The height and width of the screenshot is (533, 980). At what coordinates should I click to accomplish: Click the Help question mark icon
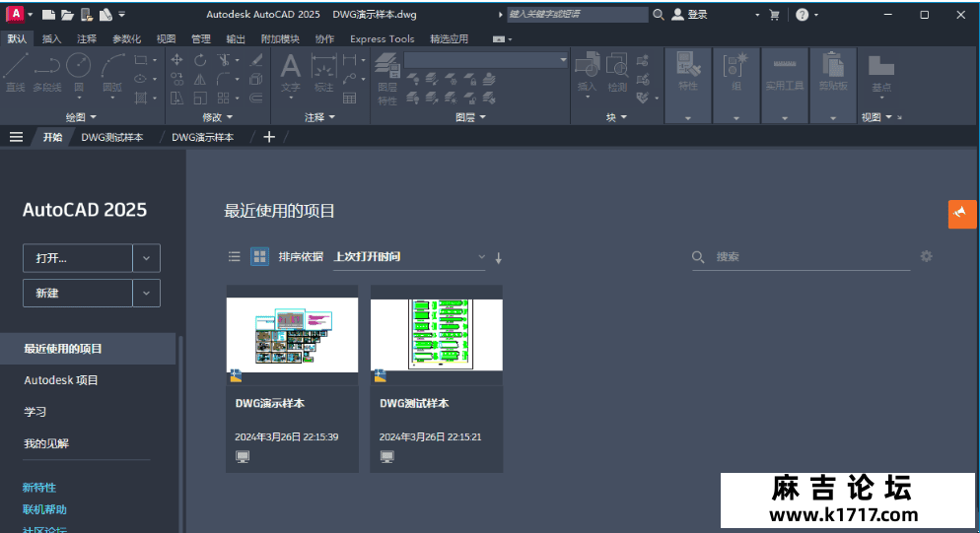(x=803, y=15)
